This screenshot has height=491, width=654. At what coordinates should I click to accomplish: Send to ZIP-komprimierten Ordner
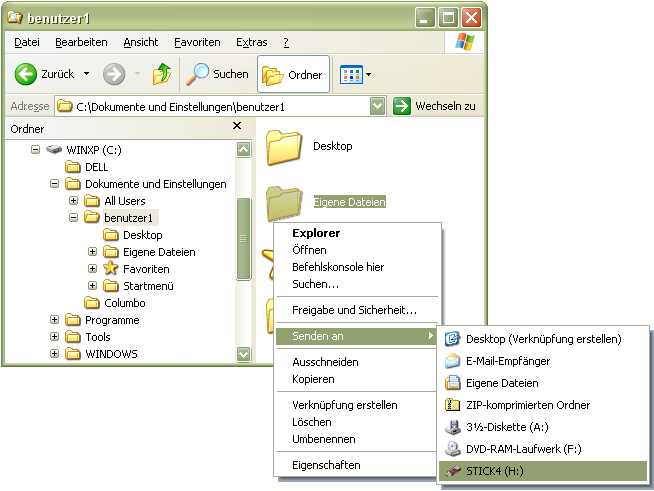[543, 405]
